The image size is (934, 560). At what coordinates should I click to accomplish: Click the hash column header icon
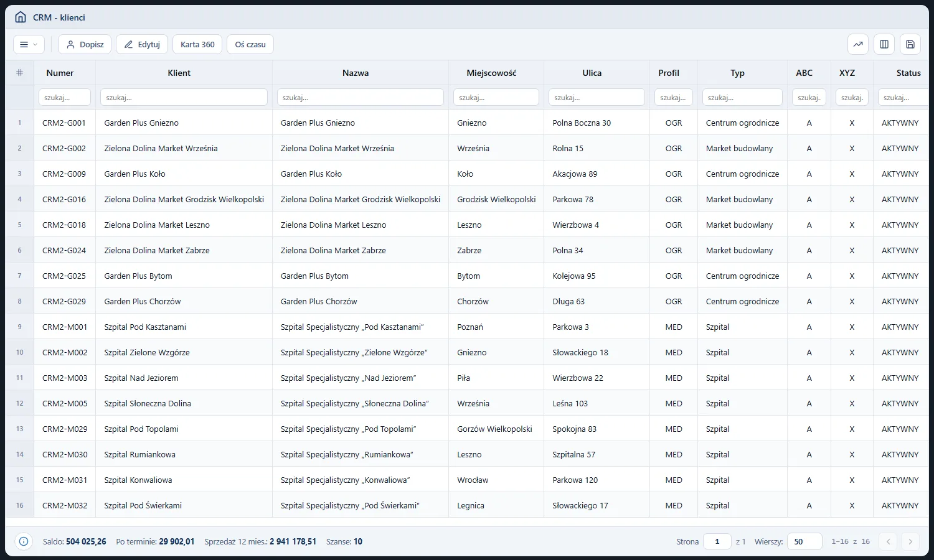pyautogui.click(x=19, y=73)
